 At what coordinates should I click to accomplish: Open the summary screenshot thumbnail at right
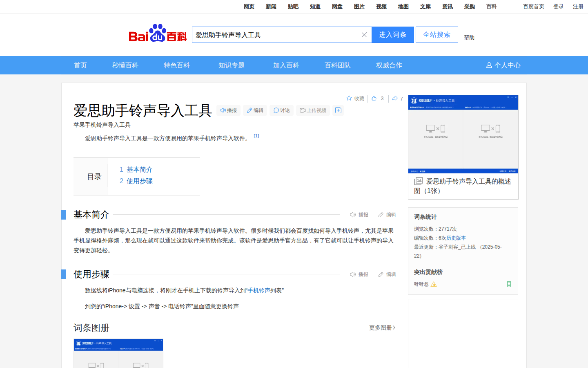click(463, 134)
